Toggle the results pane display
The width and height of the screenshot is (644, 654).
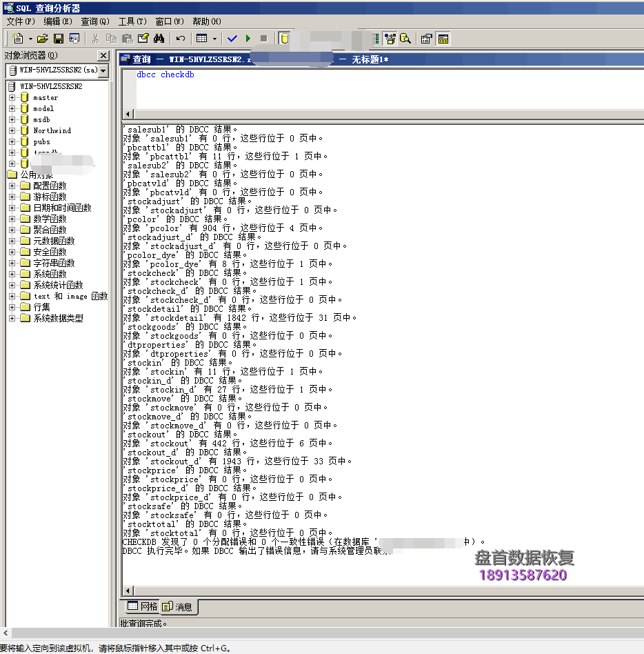pyautogui.click(x=443, y=39)
